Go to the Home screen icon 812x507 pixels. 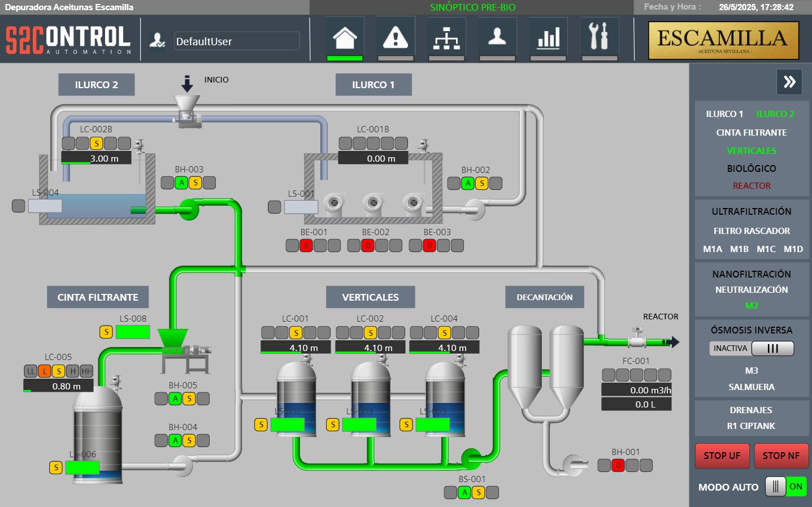tap(345, 38)
